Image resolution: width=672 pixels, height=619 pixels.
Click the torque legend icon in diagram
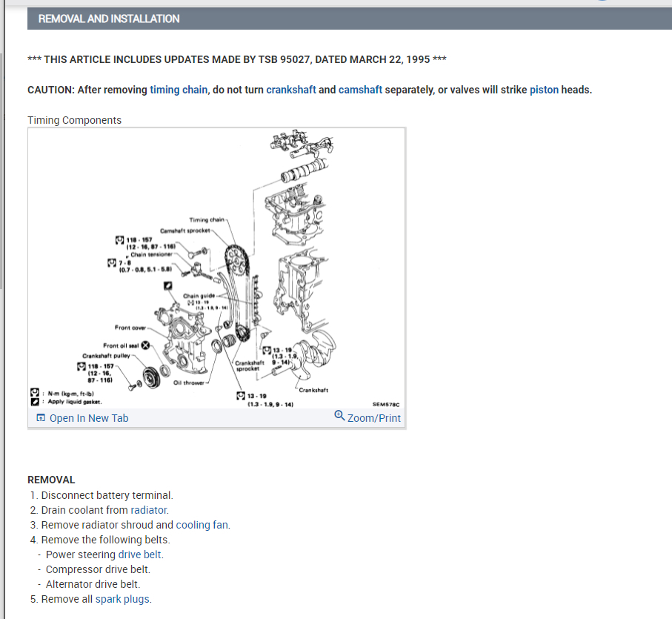click(x=35, y=392)
